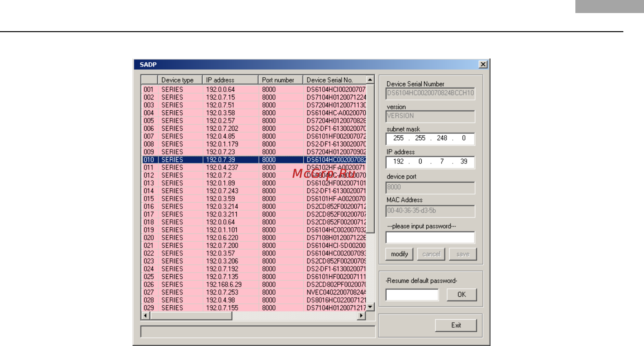This screenshot has height=346, width=644.
Task: Sort by Port number column header
Action: coord(281,80)
